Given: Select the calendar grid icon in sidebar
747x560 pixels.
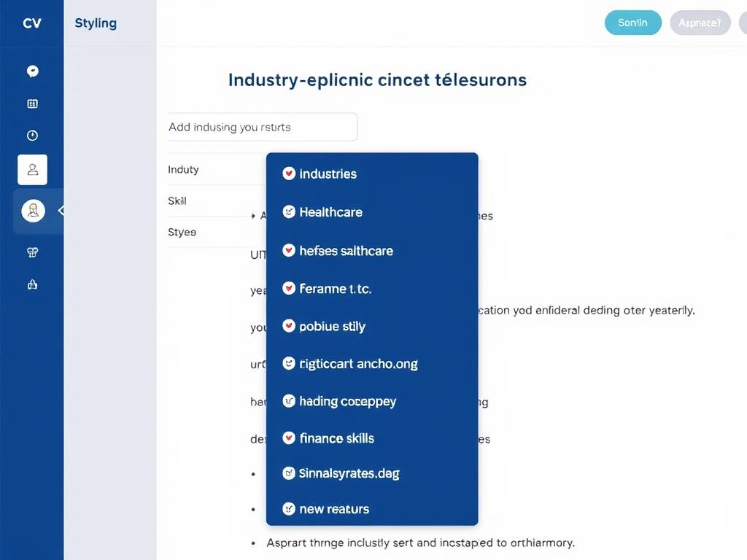Looking at the screenshot, I should coord(32,103).
